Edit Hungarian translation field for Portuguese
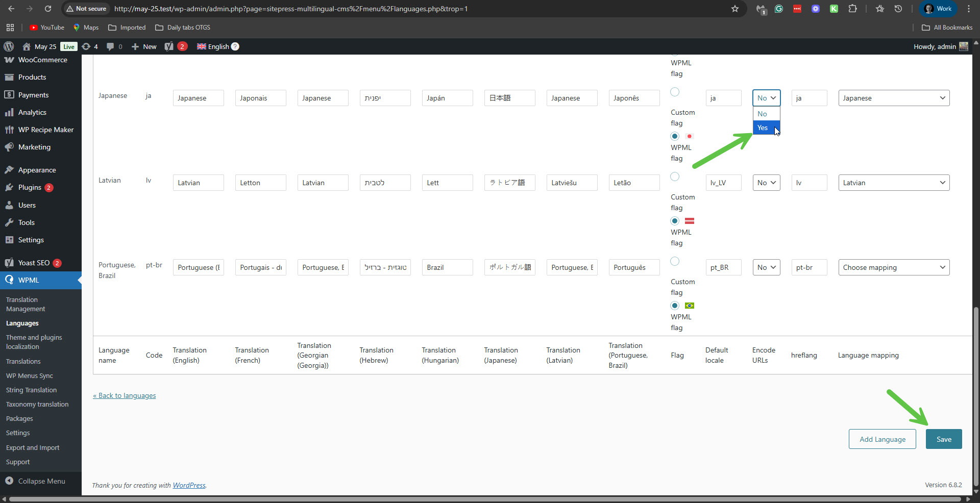The height and width of the screenshot is (503, 980). (447, 267)
